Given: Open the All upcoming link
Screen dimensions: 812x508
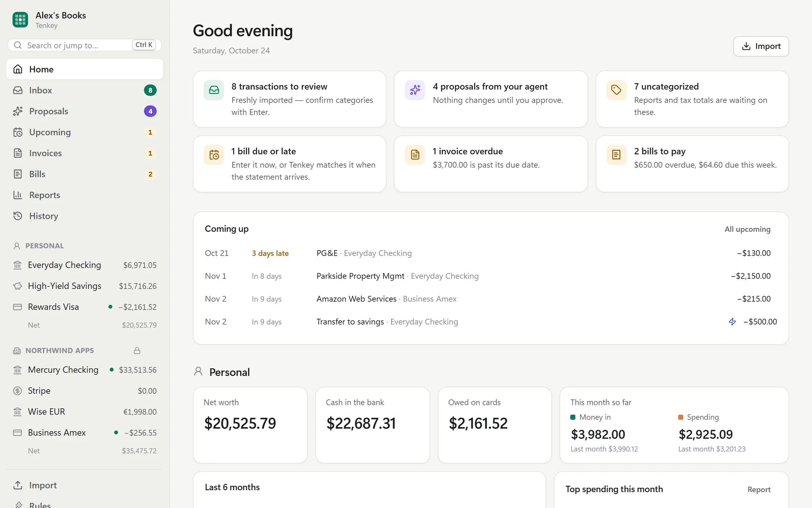Looking at the screenshot, I should point(747,229).
